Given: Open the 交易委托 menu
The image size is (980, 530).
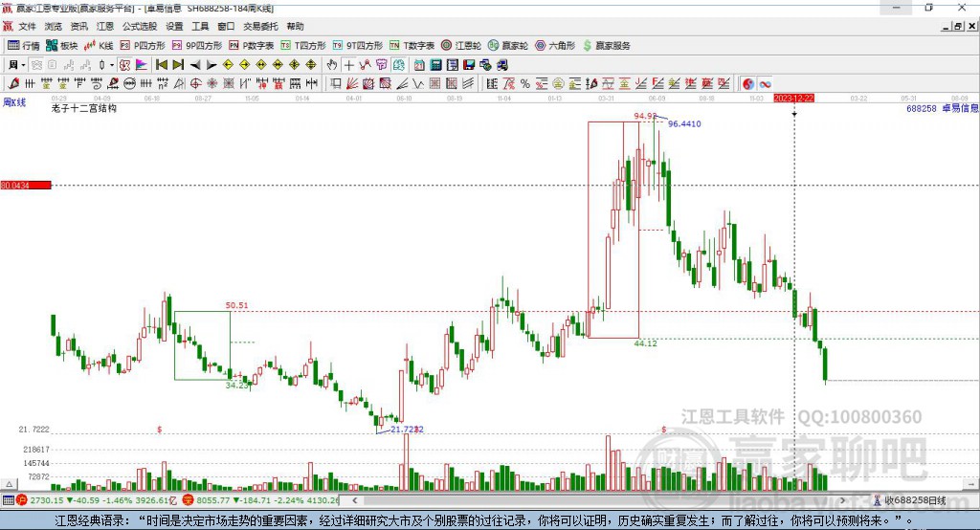Looking at the screenshot, I should click(x=260, y=26).
